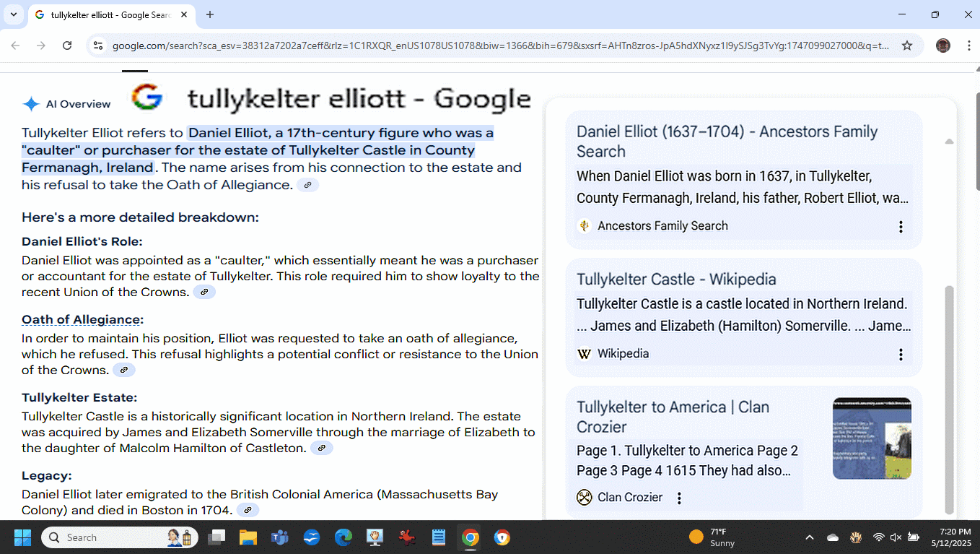Click the taskbar Search box
980x554 pixels.
pyautogui.click(x=120, y=537)
